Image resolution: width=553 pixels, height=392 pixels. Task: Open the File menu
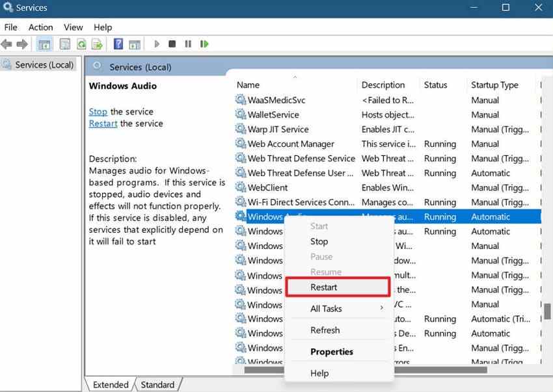coord(11,27)
